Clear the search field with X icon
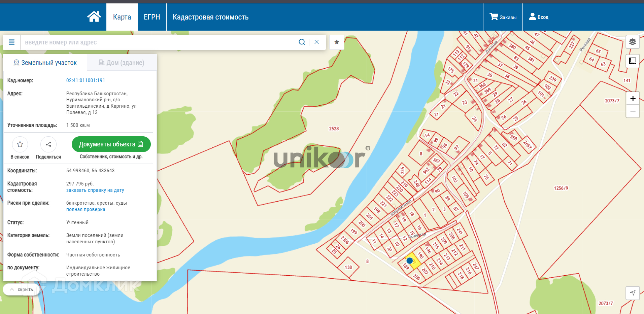The image size is (644, 314). point(316,42)
